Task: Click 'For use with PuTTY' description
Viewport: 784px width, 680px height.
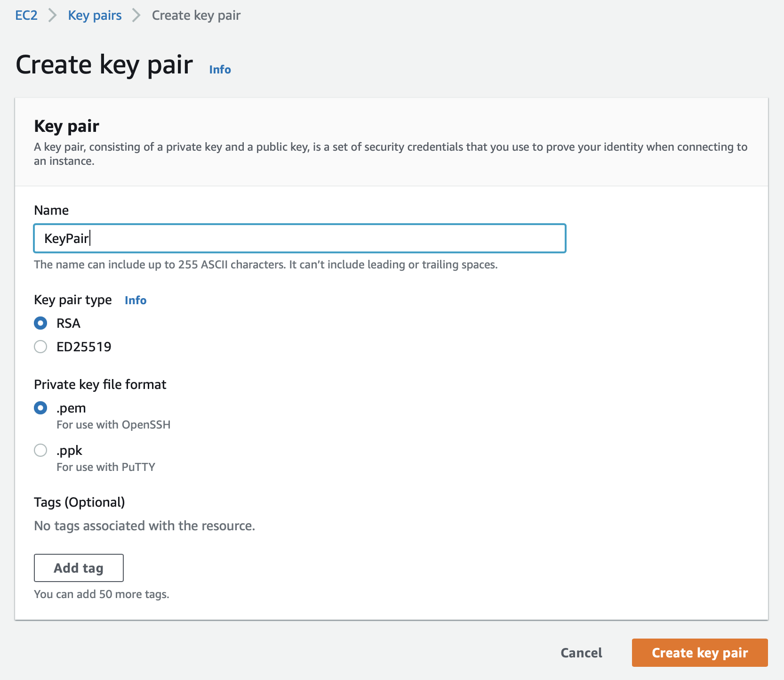Action: tap(106, 467)
